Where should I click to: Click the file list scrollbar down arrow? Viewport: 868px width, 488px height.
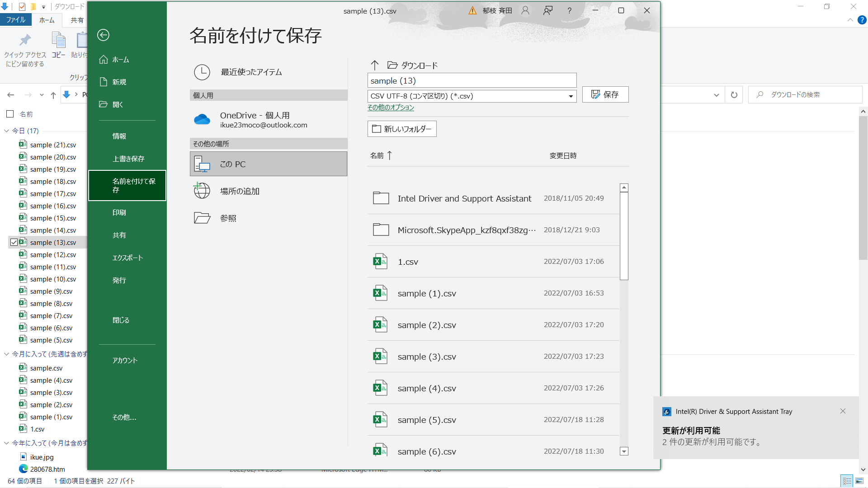pyautogui.click(x=624, y=451)
